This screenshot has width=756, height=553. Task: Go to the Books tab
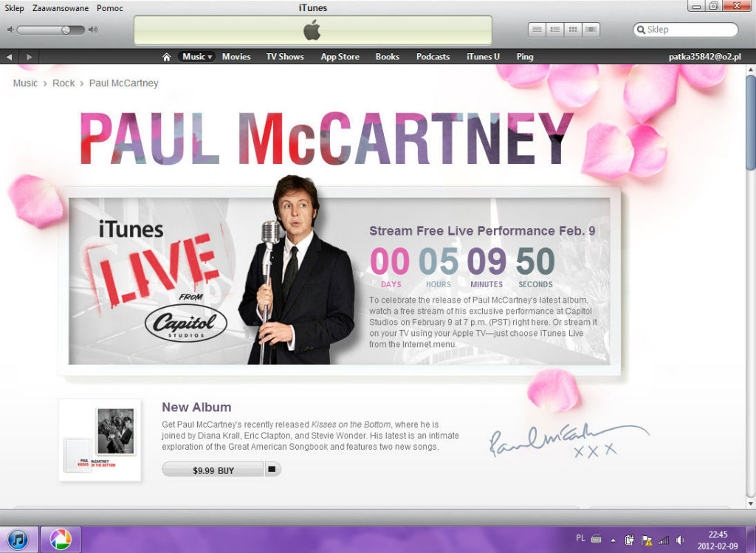tap(388, 57)
